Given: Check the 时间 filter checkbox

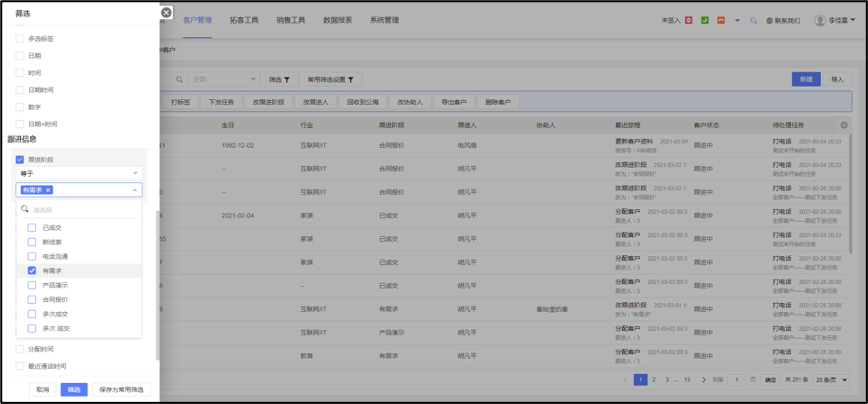Looking at the screenshot, I should coord(20,72).
